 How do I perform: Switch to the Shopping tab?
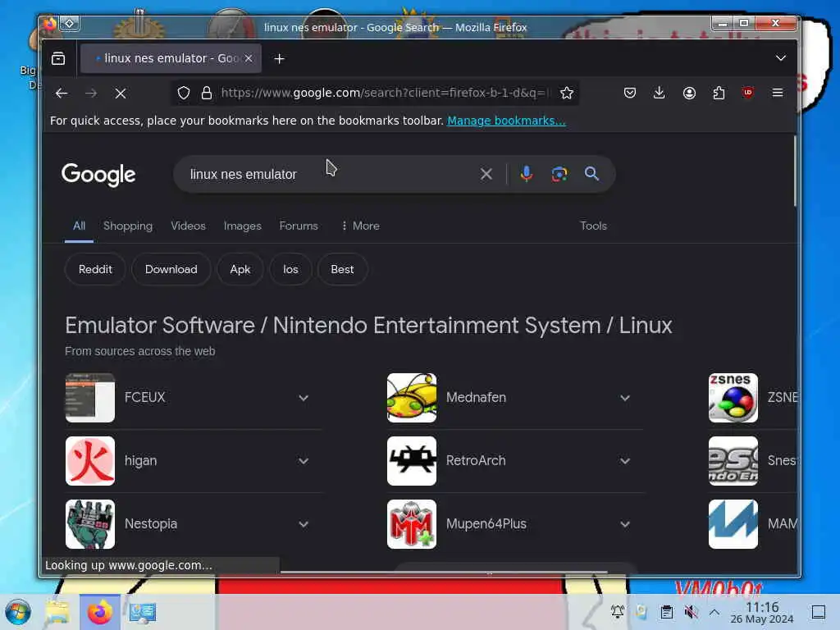pos(128,226)
